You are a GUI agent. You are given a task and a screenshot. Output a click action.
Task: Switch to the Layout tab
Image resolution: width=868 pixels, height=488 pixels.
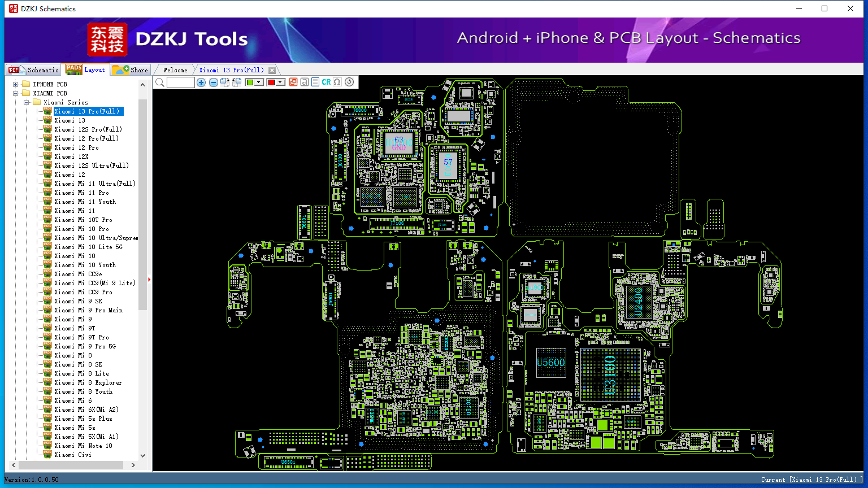coord(85,69)
